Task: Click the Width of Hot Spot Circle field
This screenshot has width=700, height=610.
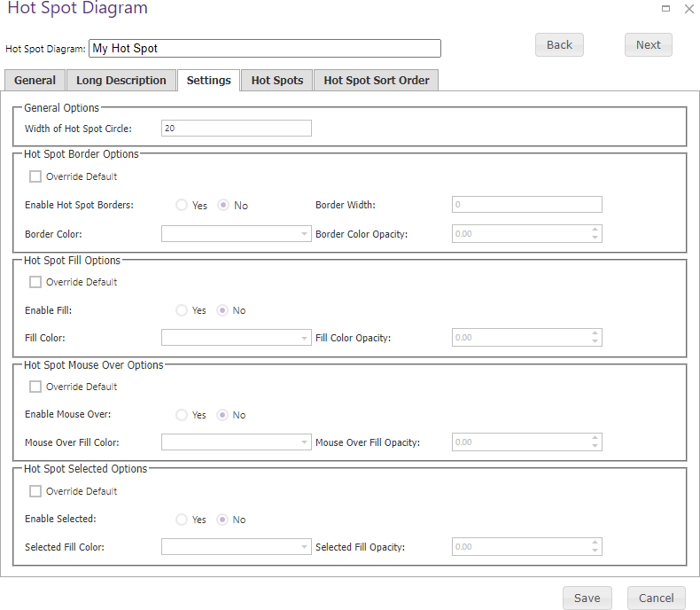Action: pyautogui.click(x=237, y=129)
